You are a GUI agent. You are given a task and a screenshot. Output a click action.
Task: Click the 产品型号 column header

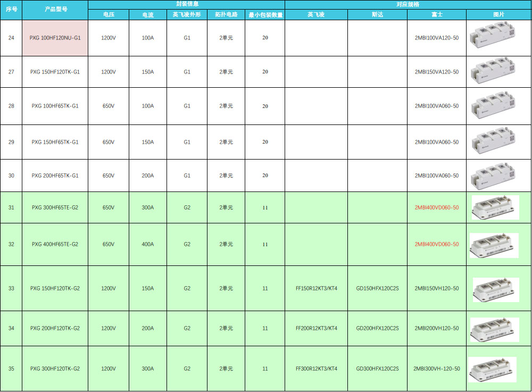[55, 10]
